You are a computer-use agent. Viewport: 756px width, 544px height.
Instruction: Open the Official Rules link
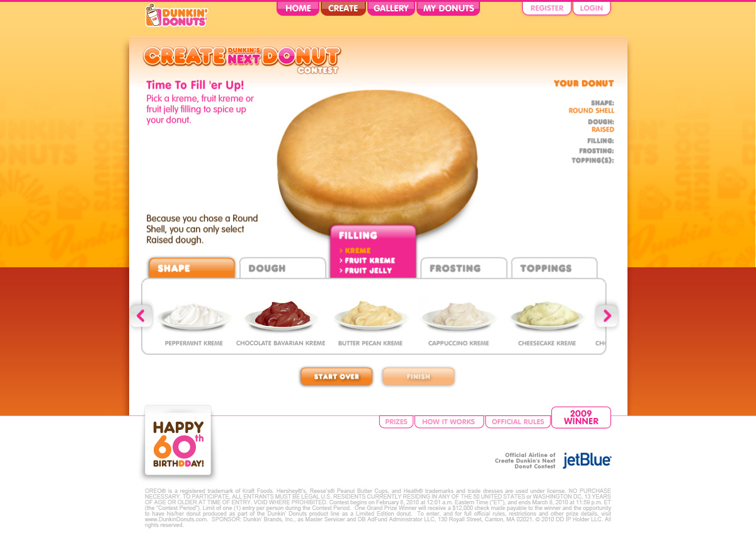coord(518,422)
